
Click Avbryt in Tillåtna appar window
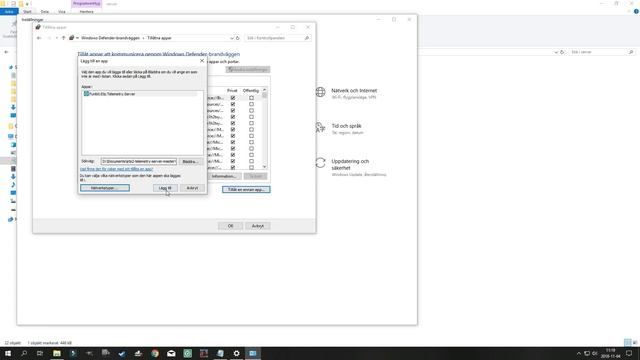(258, 226)
